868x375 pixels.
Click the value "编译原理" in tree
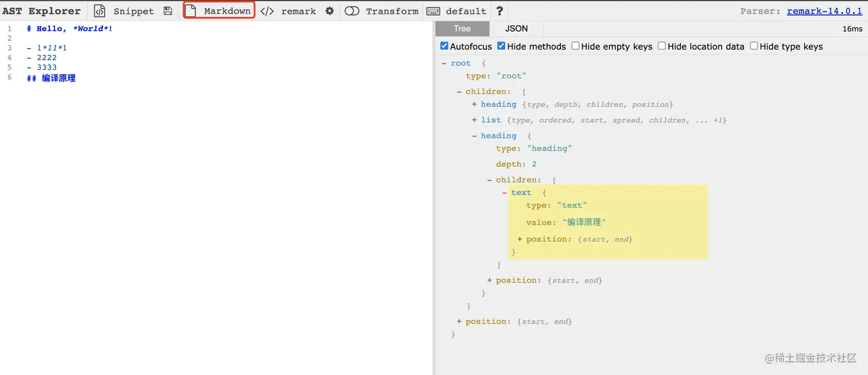click(x=584, y=222)
